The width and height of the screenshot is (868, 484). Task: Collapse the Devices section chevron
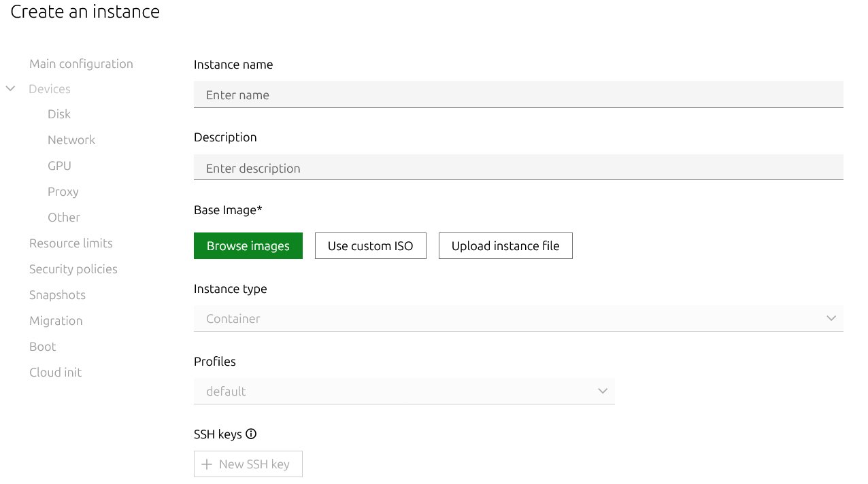coord(11,89)
